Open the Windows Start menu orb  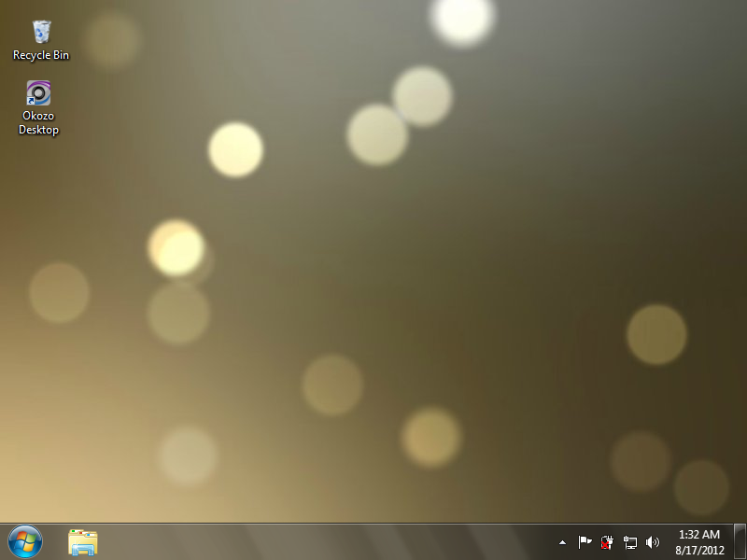(25, 542)
